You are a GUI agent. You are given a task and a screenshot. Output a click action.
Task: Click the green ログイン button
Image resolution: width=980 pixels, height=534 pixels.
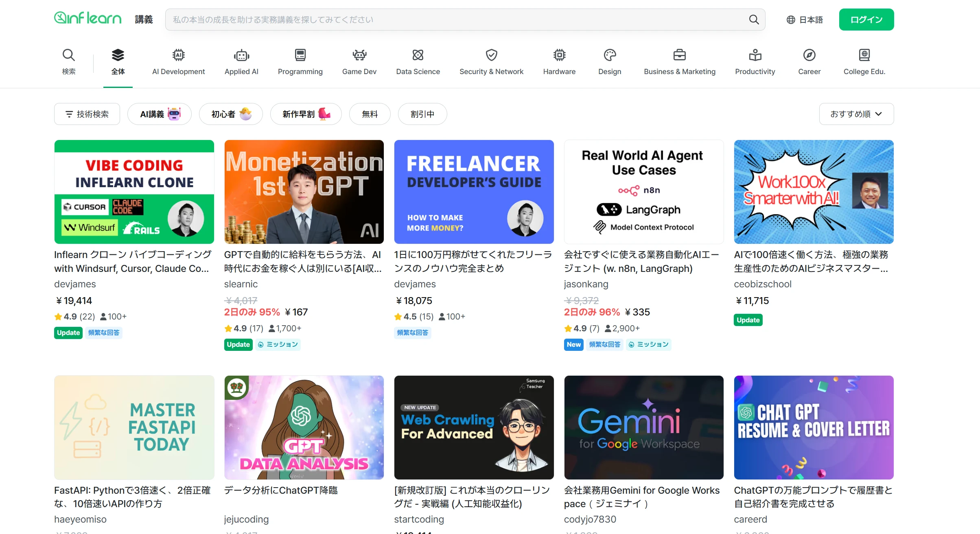click(866, 20)
